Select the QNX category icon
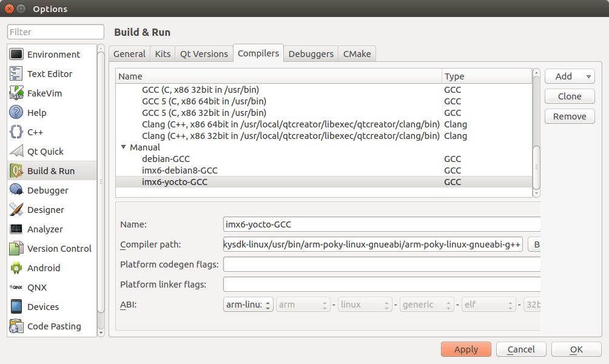Screen dimensions: 609x364 coord(17,288)
